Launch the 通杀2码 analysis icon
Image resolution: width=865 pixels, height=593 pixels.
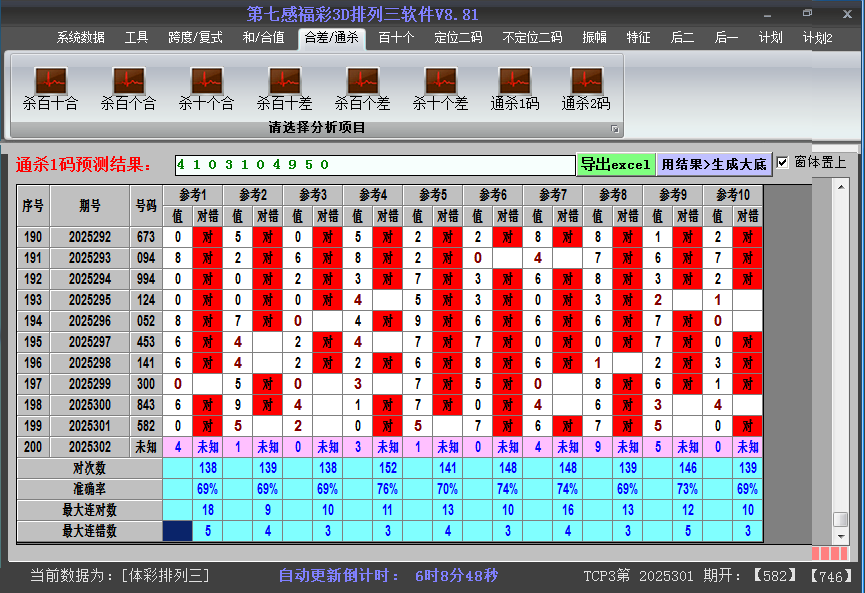click(x=586, y=82)
